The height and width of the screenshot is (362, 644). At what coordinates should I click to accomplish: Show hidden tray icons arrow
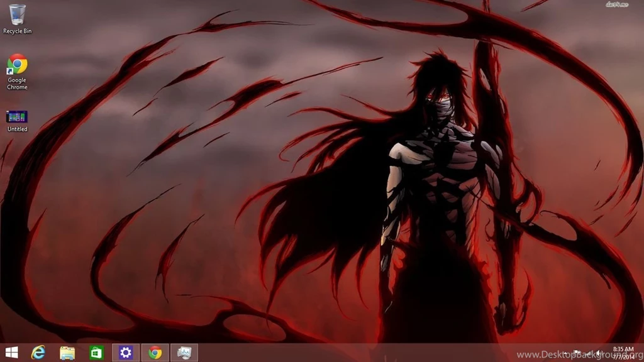click(x=565, y=353)
